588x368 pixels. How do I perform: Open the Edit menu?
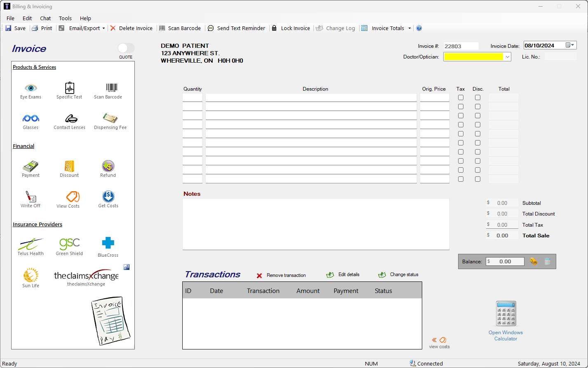(27, 18)
